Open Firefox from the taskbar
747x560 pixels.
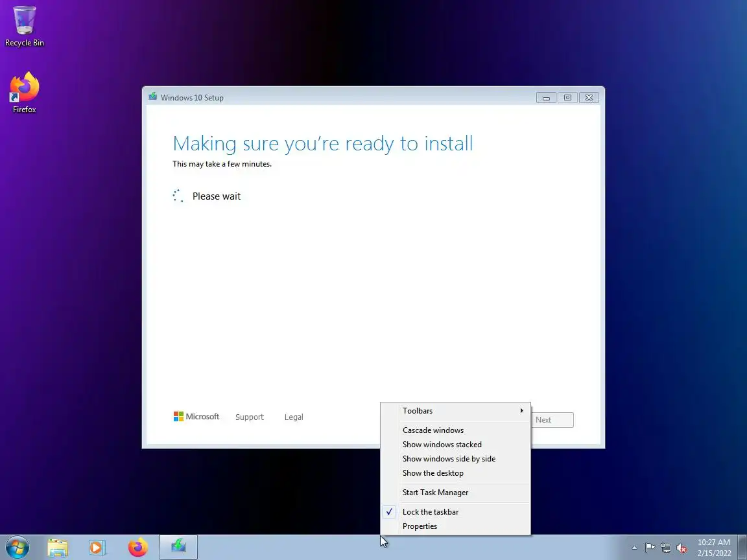coord(138,548)
